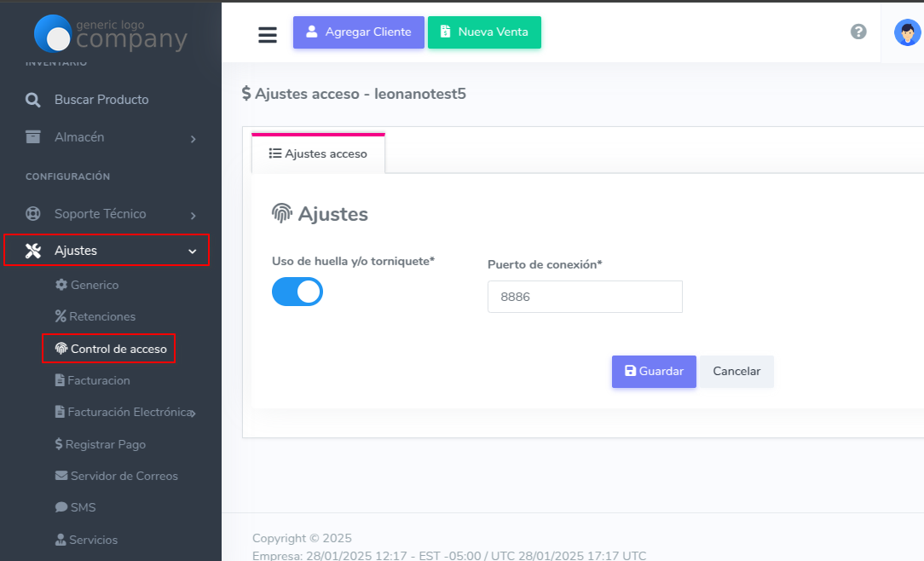Click the Buscar Producto magnifier icon
Viewport: 924px width, 561px height.
33,100
